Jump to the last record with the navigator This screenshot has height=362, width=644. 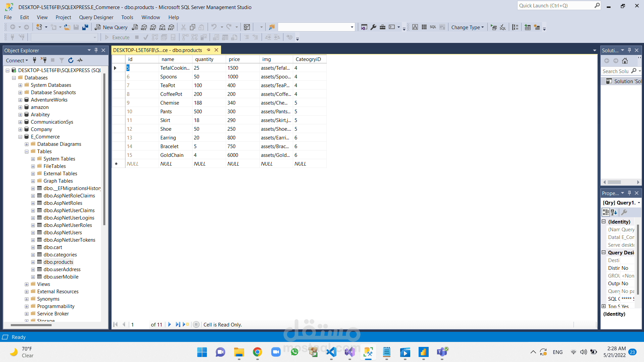click(x=178, y=324)
